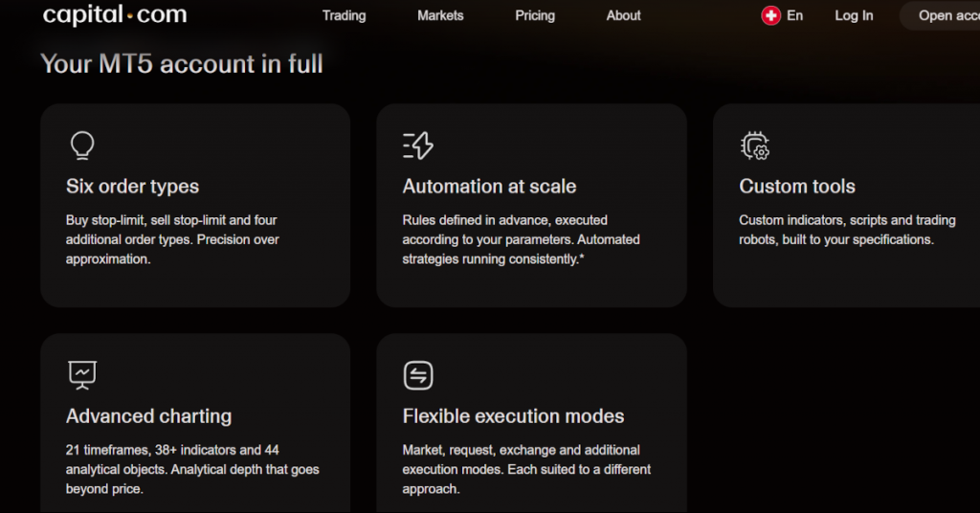
Task: Open the Trading menu
Action: pyautogui.click(x=344, y=15)
